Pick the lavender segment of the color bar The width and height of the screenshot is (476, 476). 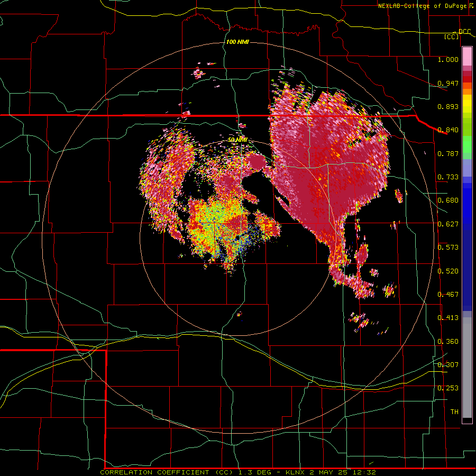pyautogui.click(x=467, y=168)
